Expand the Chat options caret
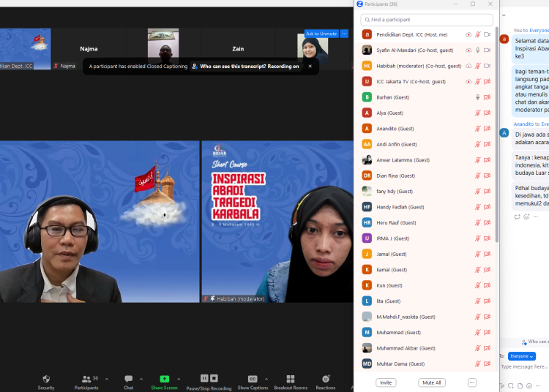The image size is (549, 392). (141, 379)
